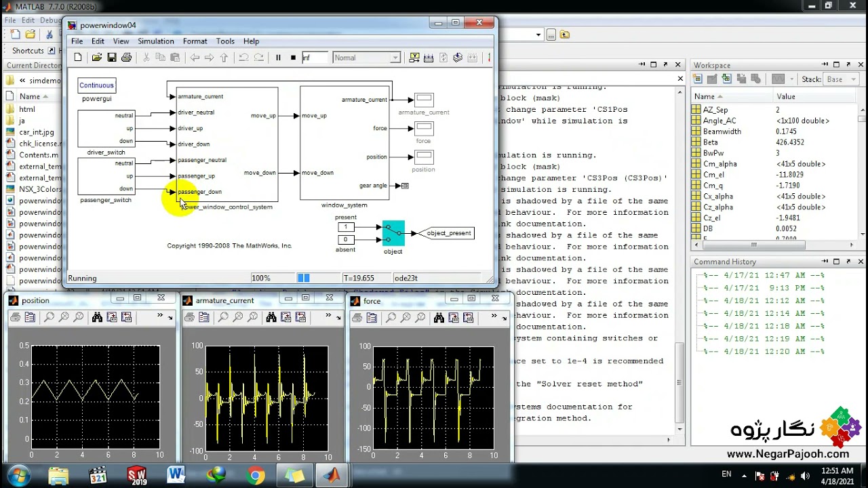Sort Workspace by Name column
Image resolution: width=868 pixels, height=488 pixels.
tap(731, 97)
